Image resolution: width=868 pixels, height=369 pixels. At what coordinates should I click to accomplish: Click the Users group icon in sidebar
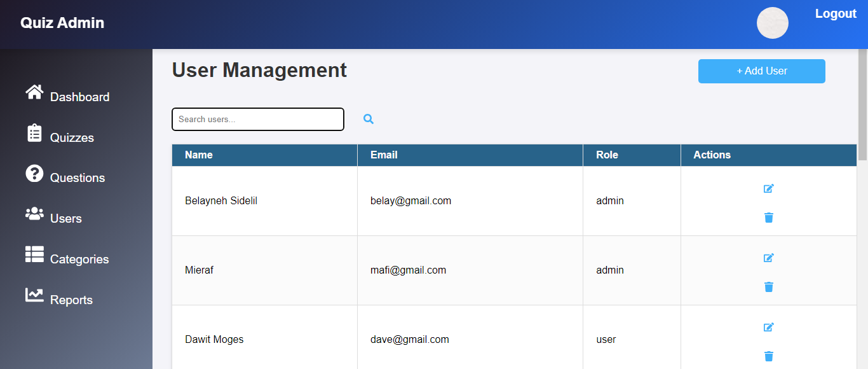point(34,214)
